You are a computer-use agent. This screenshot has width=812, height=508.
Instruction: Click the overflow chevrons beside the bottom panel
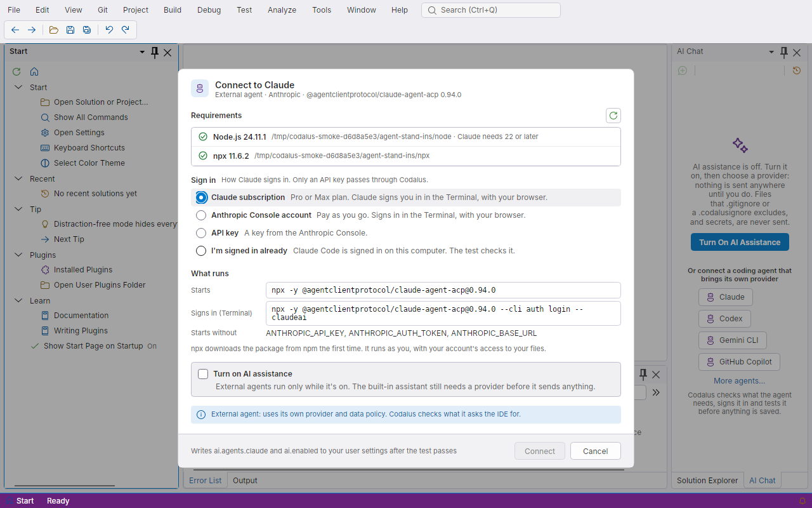(656, 392)
